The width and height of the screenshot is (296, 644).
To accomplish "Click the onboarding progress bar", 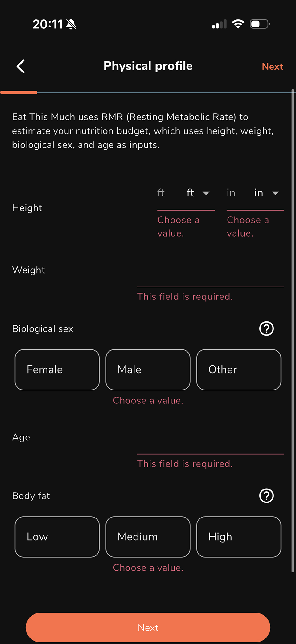I will coord(148,92).
